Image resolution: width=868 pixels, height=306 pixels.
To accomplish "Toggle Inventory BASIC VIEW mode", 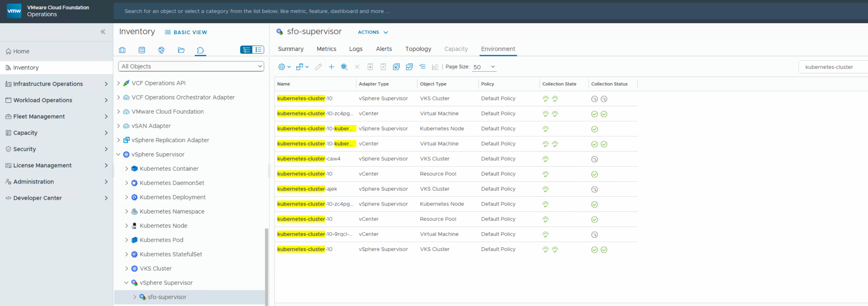I will click(186, 32).
